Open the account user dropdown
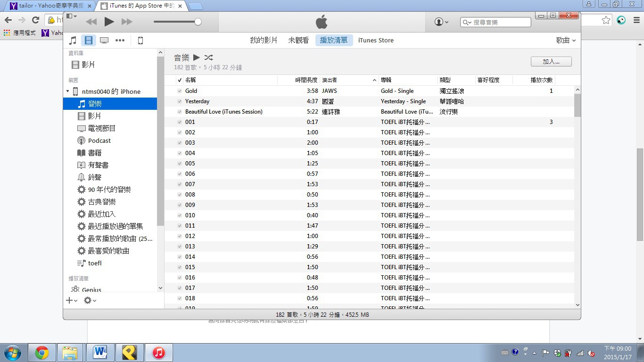This screenshot has height=362, width=644. pyautogui.click(x=441, y=22)
